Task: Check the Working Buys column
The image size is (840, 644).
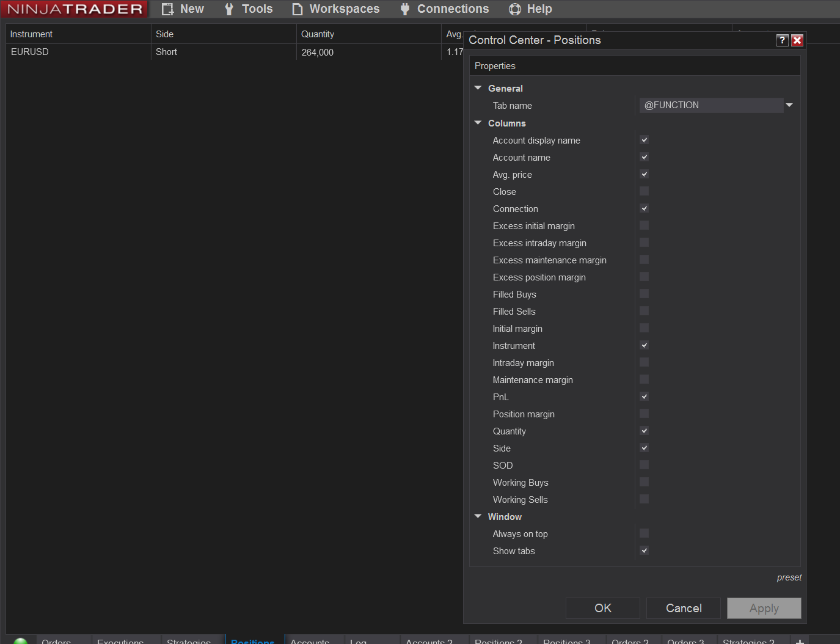Action: [x=644, y=482]
